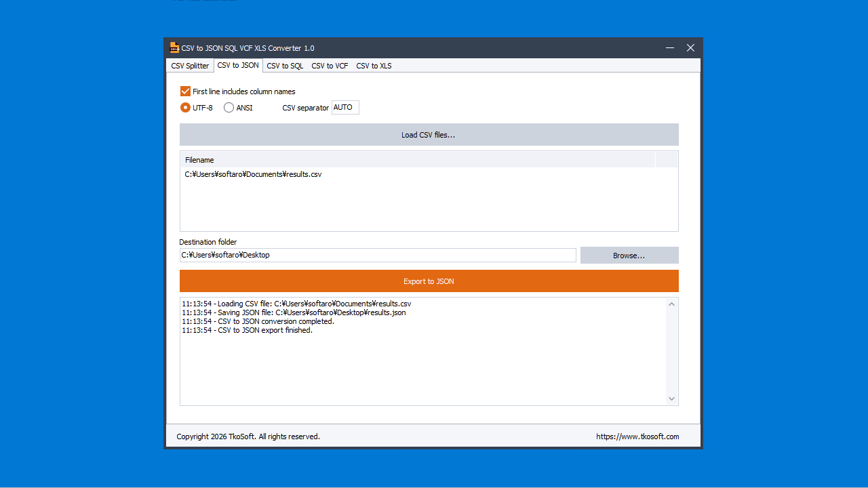868x488 pixels.
Task: Minimize the converter window
Action: tap(670, 47)
